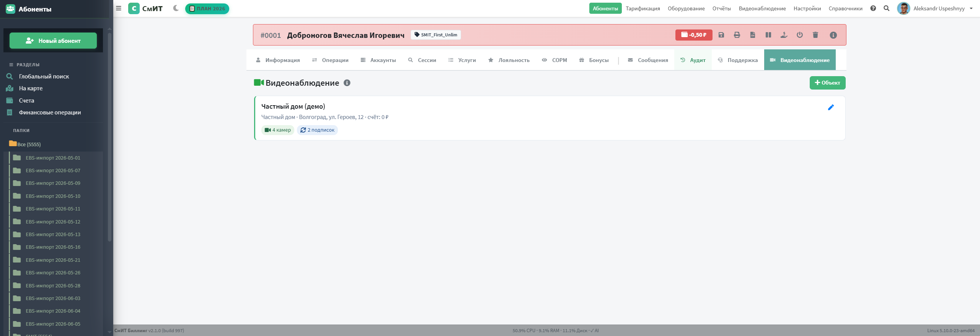Switch to the СОРМ tab
This screenshot has height=336, width=980.
click(554, 60)
